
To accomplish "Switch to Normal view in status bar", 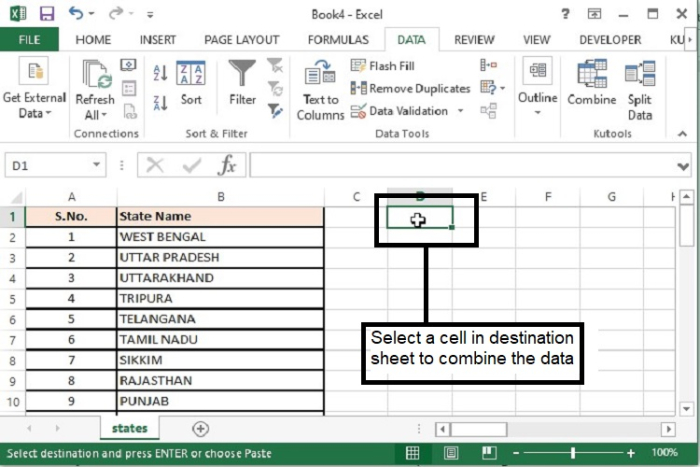I will [412, 453].
